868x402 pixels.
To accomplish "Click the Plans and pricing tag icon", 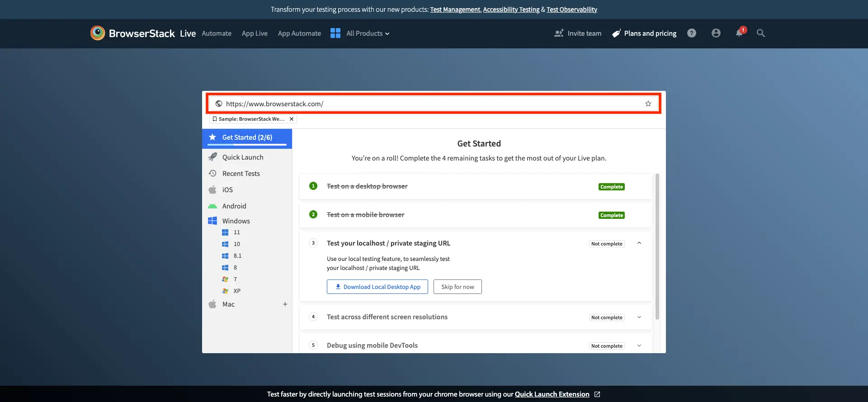I will click(616, 33).
